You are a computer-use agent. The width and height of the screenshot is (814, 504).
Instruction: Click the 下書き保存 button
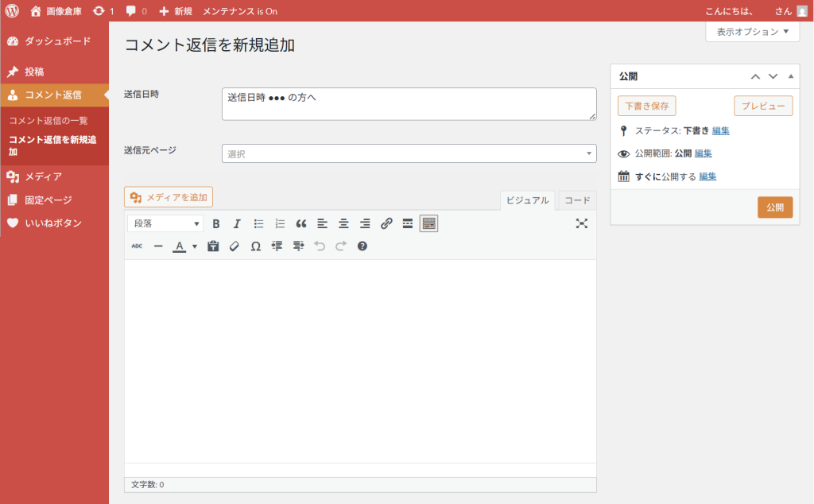coord(646,106)
